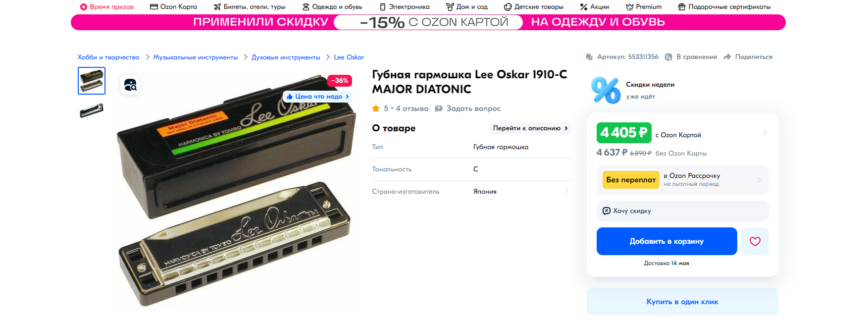
Task: Open the Духовые инструменты breadcrumb
Action: [286, 57]
